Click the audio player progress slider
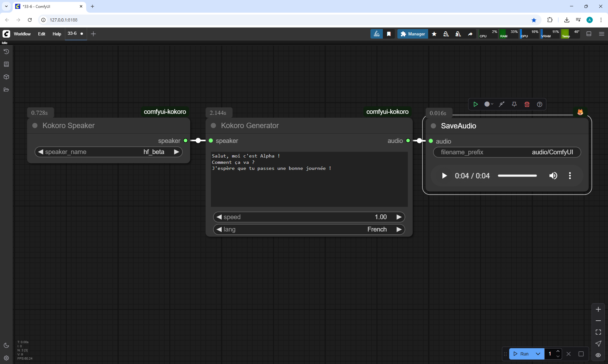 click(517, 176)
